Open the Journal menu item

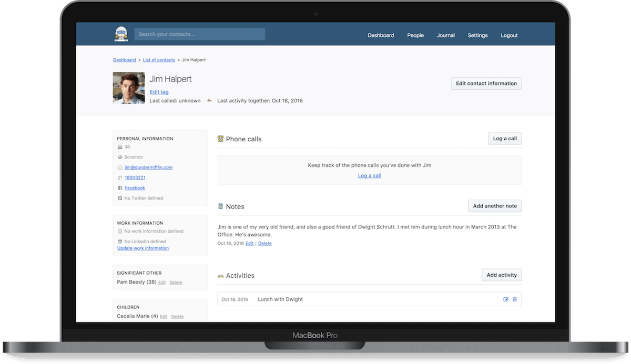446,35
